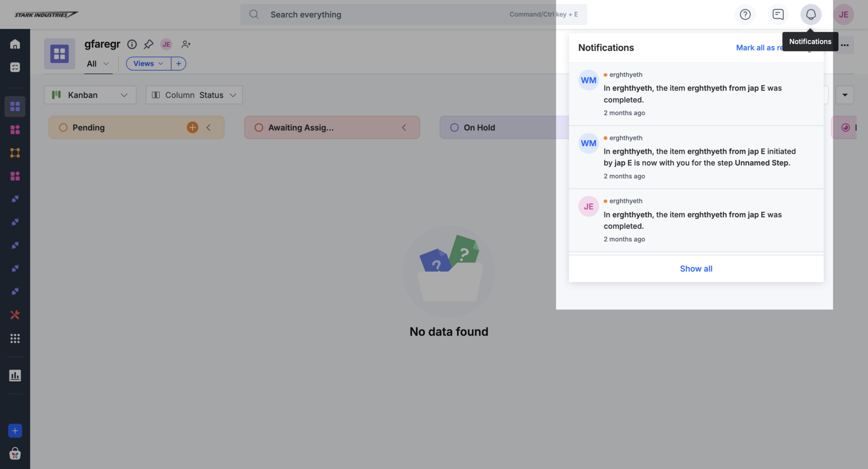
Task: Click the Notifications bell icon
Action: tap(810, 15)
